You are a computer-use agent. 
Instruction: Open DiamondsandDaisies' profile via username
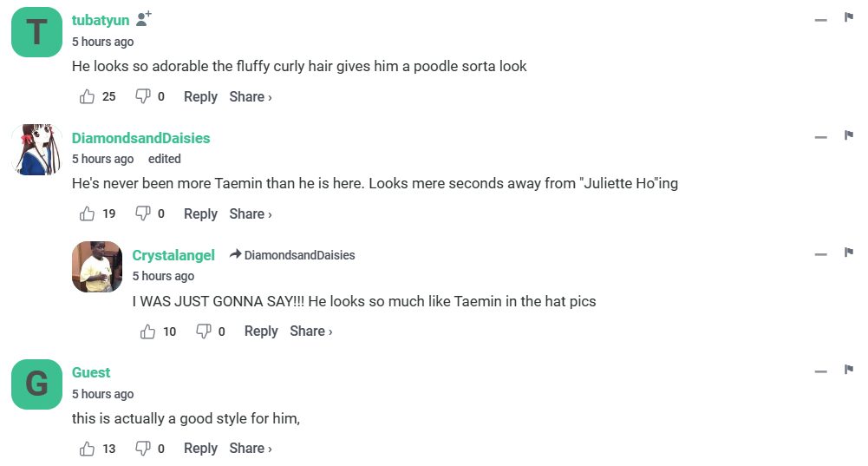[x=140, y=138]
